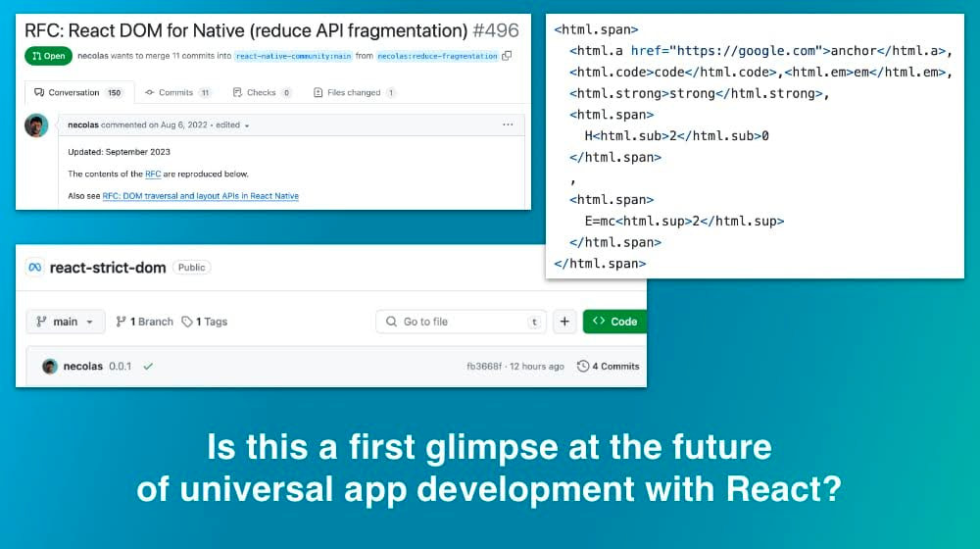Open necolas:reduce-fragmentation branch link

coord(437,56)
